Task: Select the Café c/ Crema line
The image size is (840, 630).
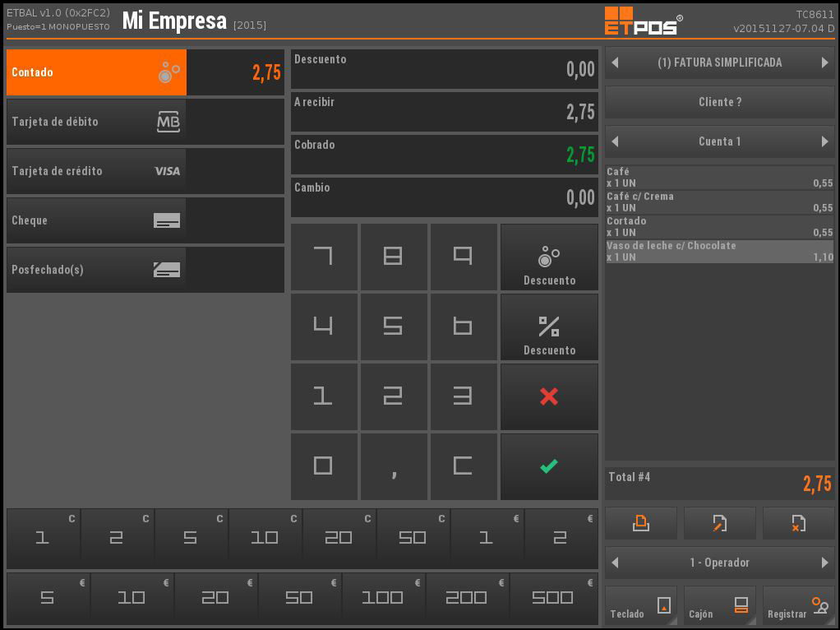Action: pos(720,202)
